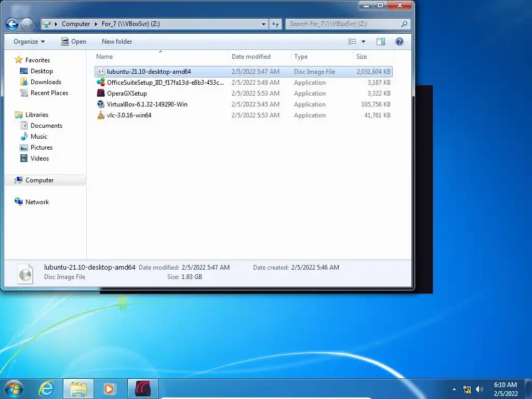Select VirtualBox-6.1.32-149290-Win file name

(x=147, y=104)
